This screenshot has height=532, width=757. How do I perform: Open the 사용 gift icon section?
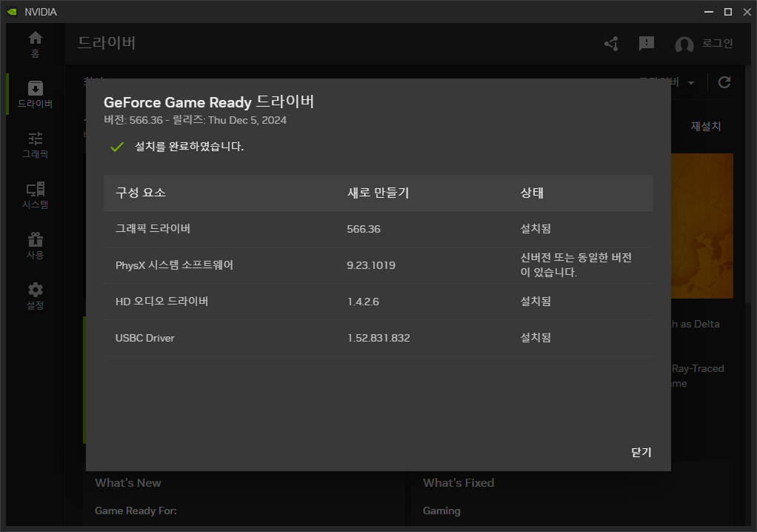36,246
